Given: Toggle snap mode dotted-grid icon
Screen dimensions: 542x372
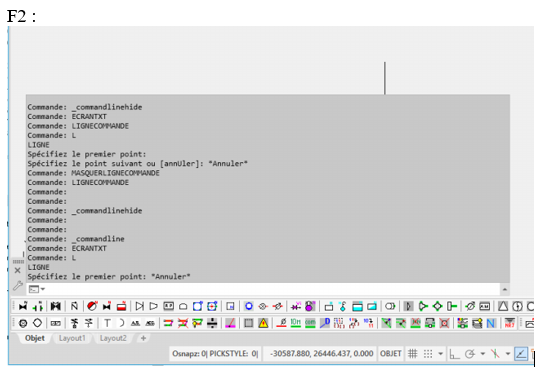Looking at the screenshot, I should [x=428, y=354].
